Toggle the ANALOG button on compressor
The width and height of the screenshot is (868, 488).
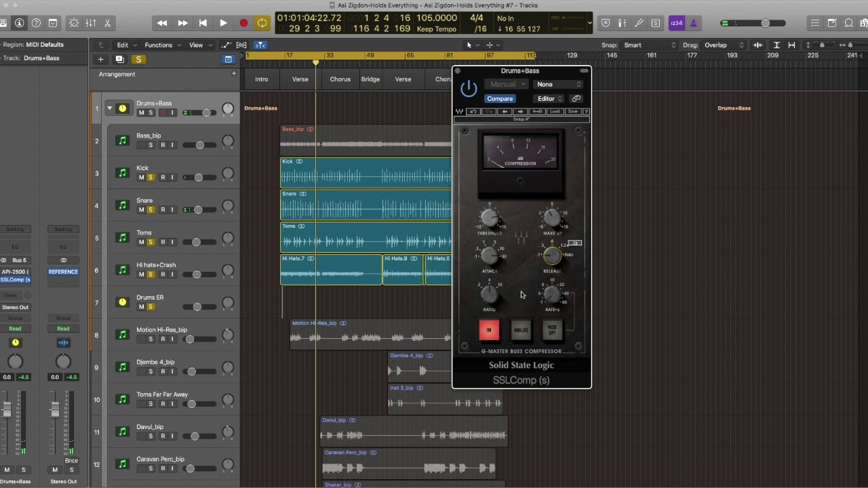click(521, 330)
